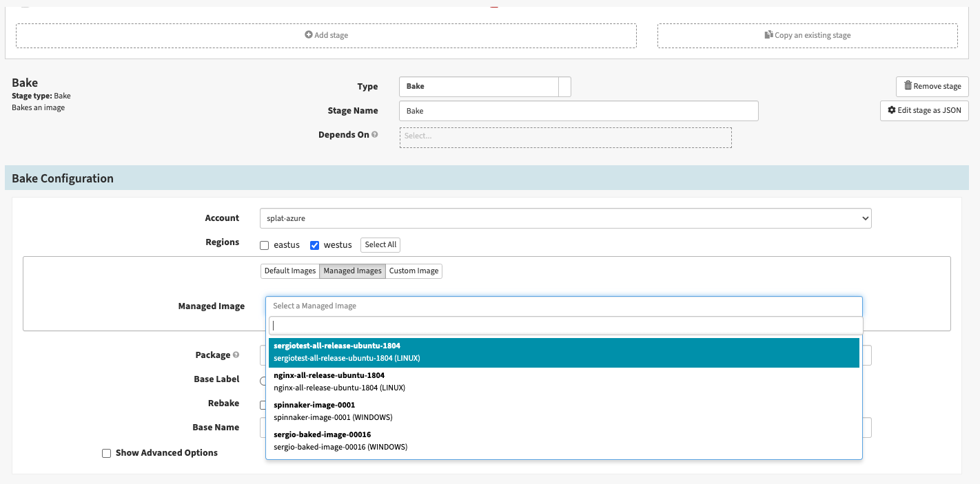Open the stage Type dropdown
Image resolution: width=980 pixels, height=484 pixels.
tap(484, 87)
